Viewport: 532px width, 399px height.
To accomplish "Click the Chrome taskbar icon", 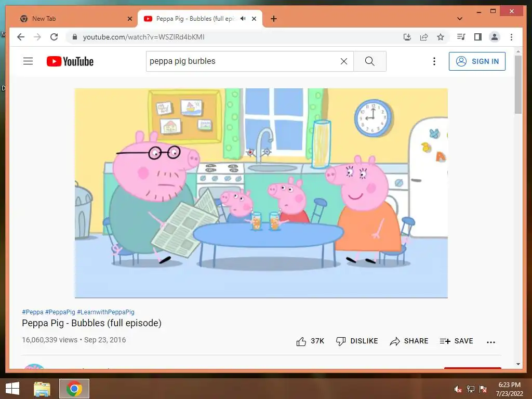I will [x=74, y=389].
